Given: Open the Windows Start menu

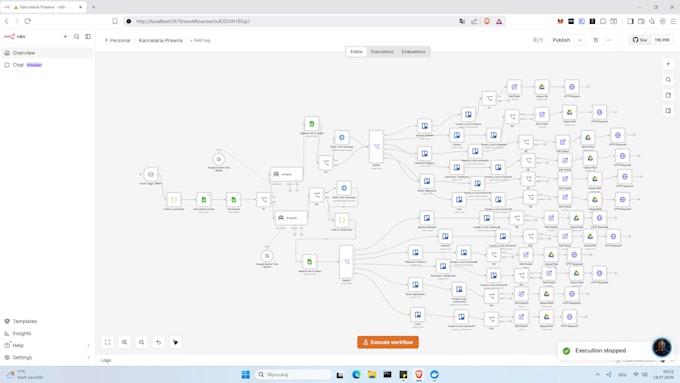Looking at the screenshot, I should tap(245, 374).
